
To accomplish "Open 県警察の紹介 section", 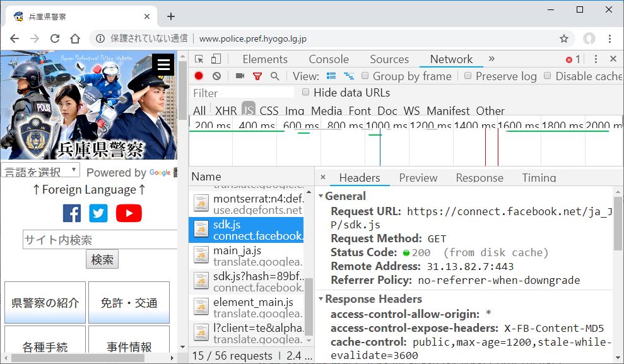I will coord(45,302).
